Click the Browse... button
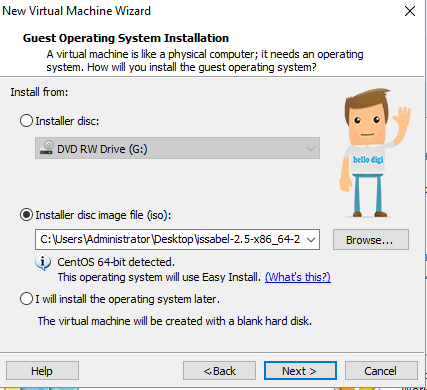The width and height of the screenshot is (427, 390). [x=371, y=240]
